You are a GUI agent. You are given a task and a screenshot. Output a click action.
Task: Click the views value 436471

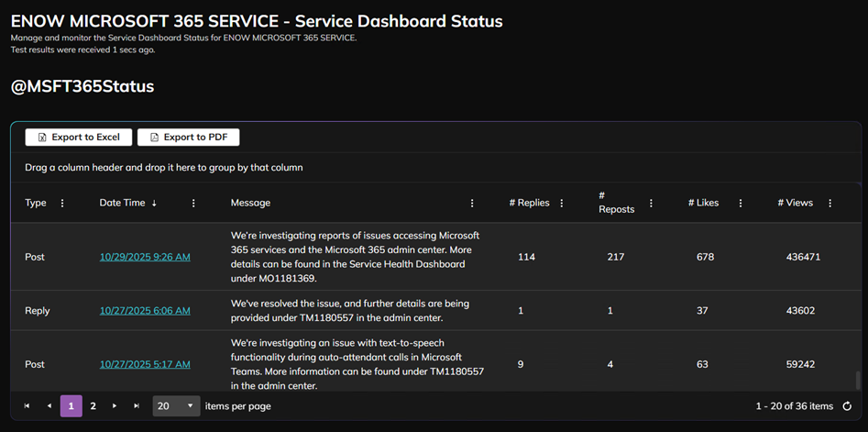(803, 257)
